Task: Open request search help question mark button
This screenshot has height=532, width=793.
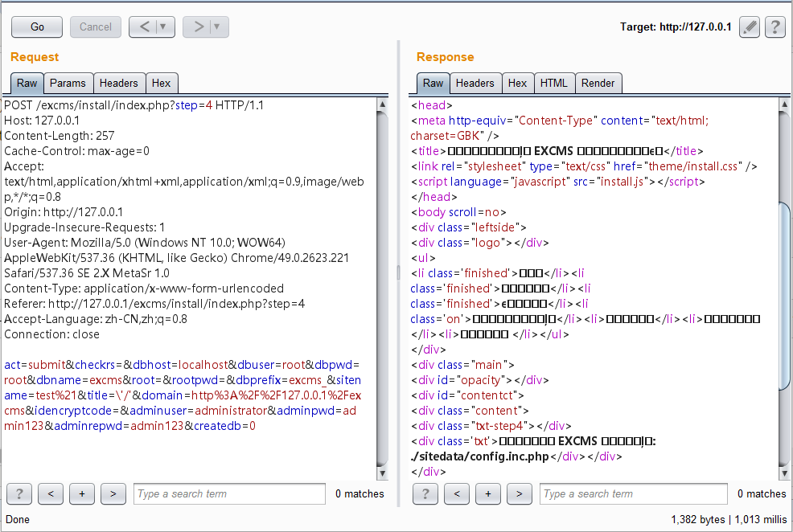Action: pyautogui.click(x=19, y=493)
